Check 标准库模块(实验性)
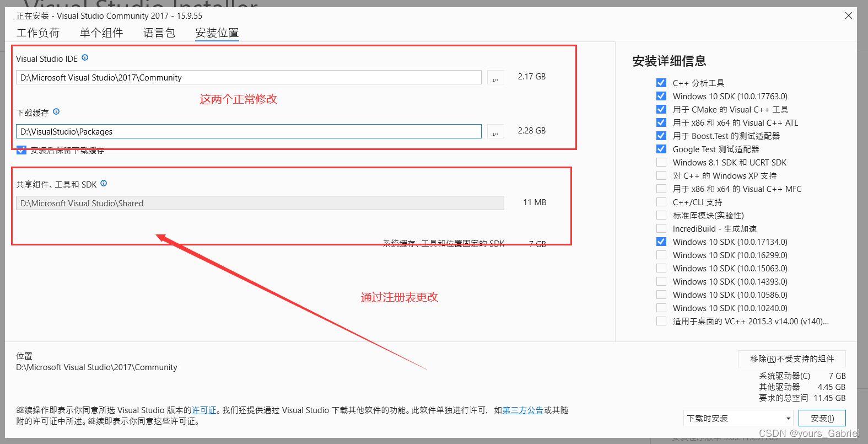This screenshot has width=868, height=444. (x=661, y=215)
